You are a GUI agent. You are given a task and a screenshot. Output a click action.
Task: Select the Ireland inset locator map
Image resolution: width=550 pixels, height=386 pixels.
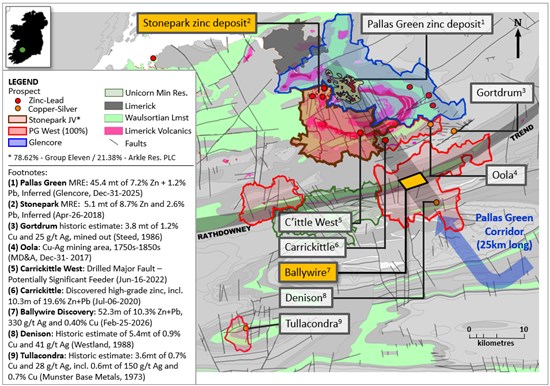(28, 37)
